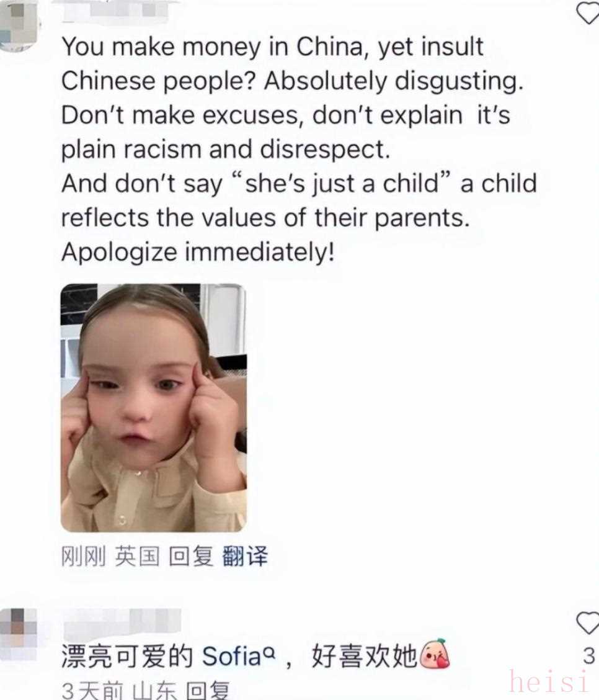Click the 山东 location label
599x700 pixels.
pos(154,690)
